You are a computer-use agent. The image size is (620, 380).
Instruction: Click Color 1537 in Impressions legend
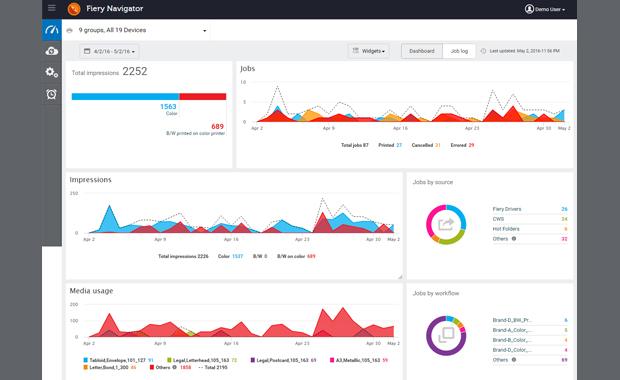[x=230, y=256]
